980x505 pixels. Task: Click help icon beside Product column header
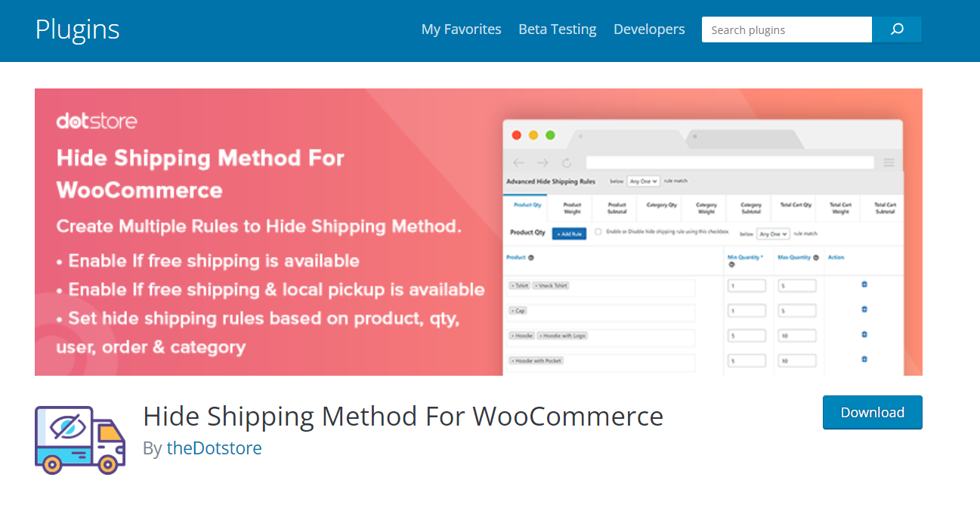(x=530, y=258)
